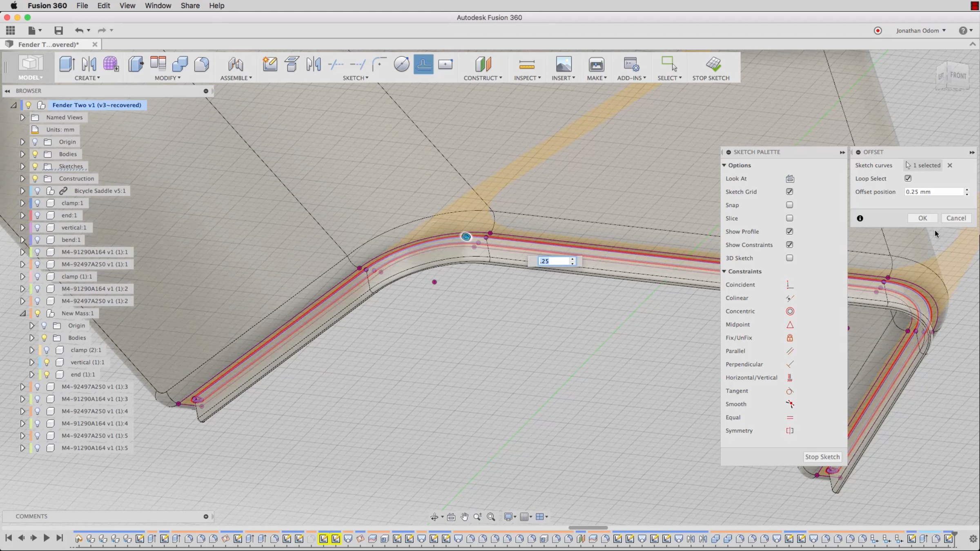The width and height of the screenshot is (980, 551).
Task: Open the Window menu
Action: (x=158, y=6)
